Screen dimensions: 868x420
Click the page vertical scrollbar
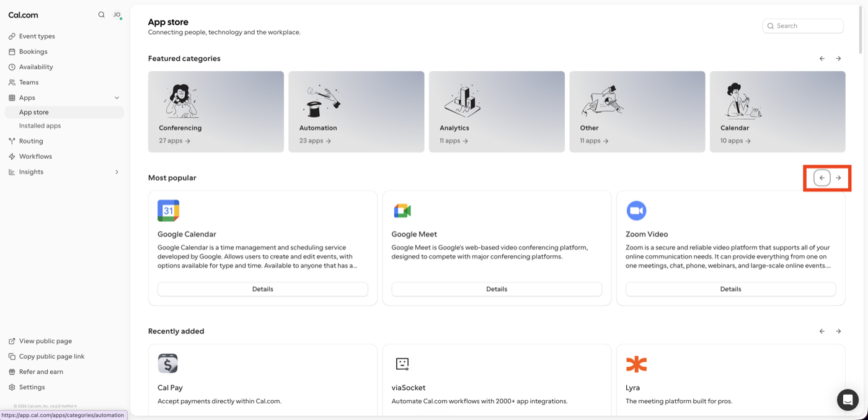click(x=861, y=30)
